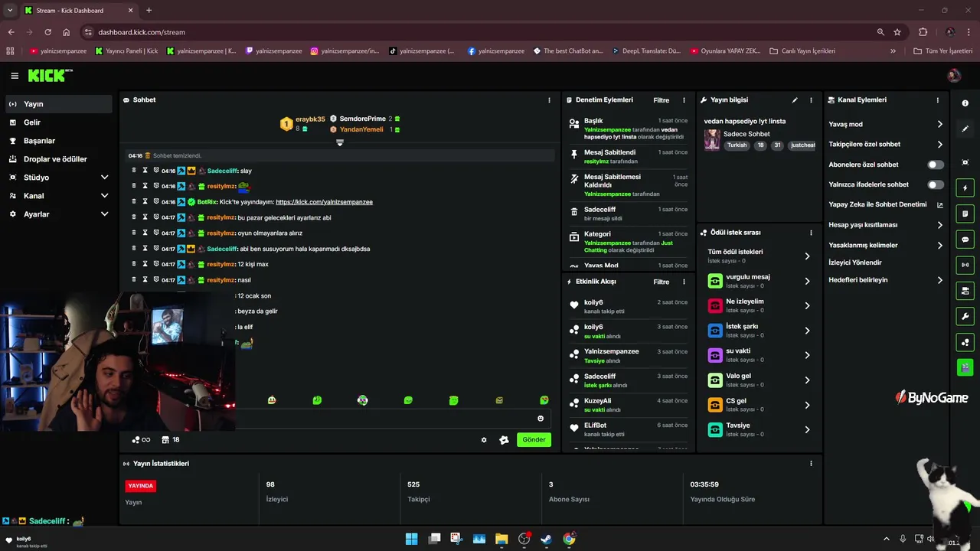
Task: Open the Sohbet panel three-dot menu
Action: pos(549,100)
